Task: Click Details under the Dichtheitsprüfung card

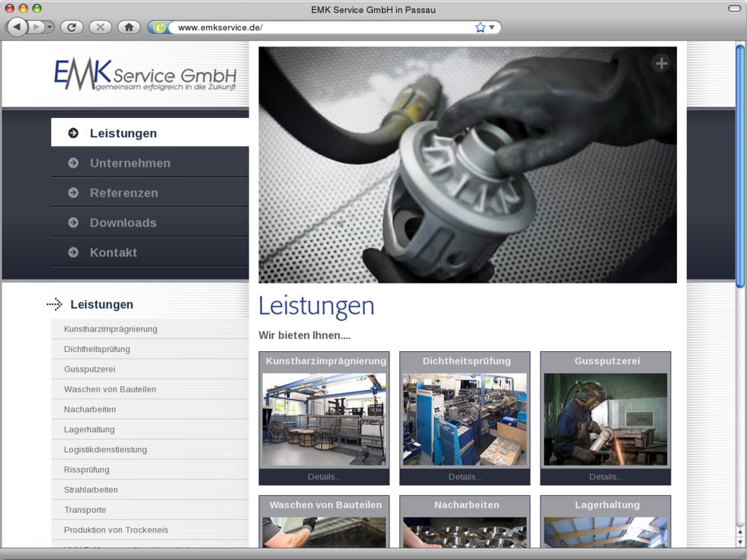Action: [465, 477]
